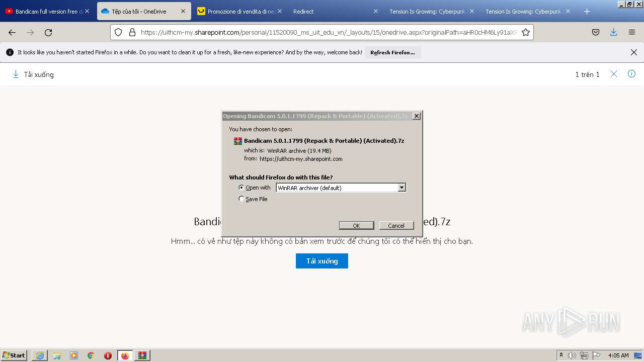Image resolution: width=644 pixels, height=362 pixels.
Task: Click the https://uithcm-my.sharepoint.com source text
Action: tap(301, 159)
